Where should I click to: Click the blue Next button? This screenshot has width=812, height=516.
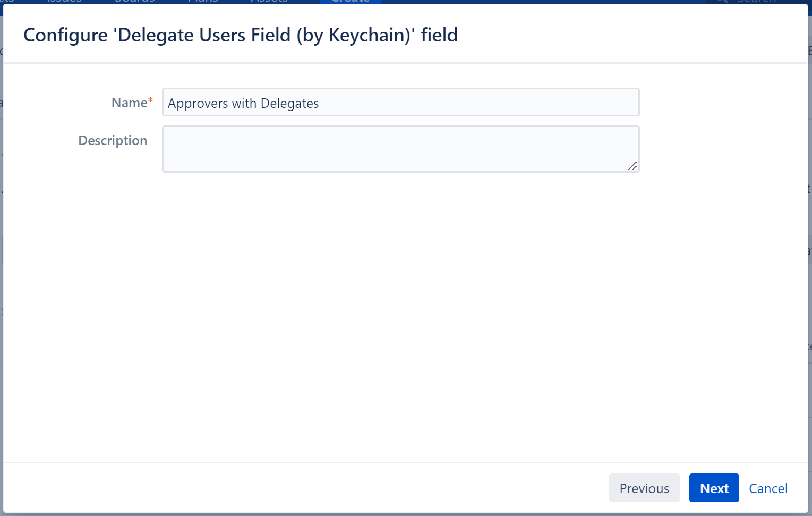click(x=714, y=488)
